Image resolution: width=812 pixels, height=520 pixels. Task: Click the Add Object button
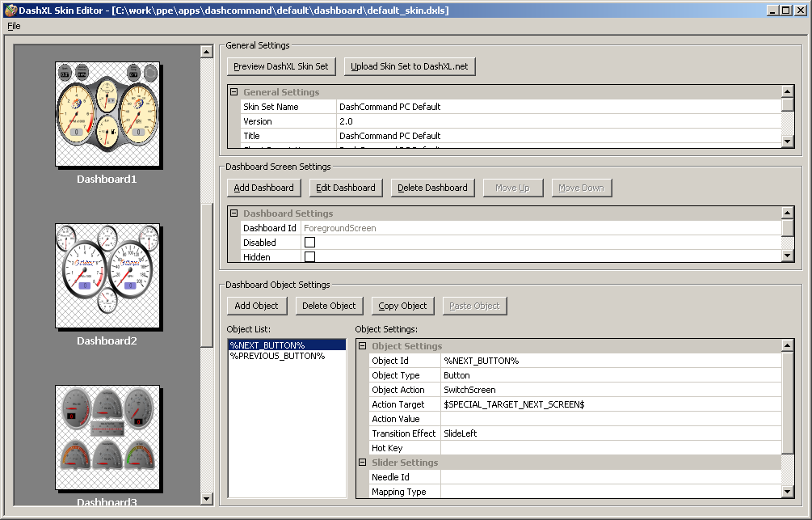256,306
